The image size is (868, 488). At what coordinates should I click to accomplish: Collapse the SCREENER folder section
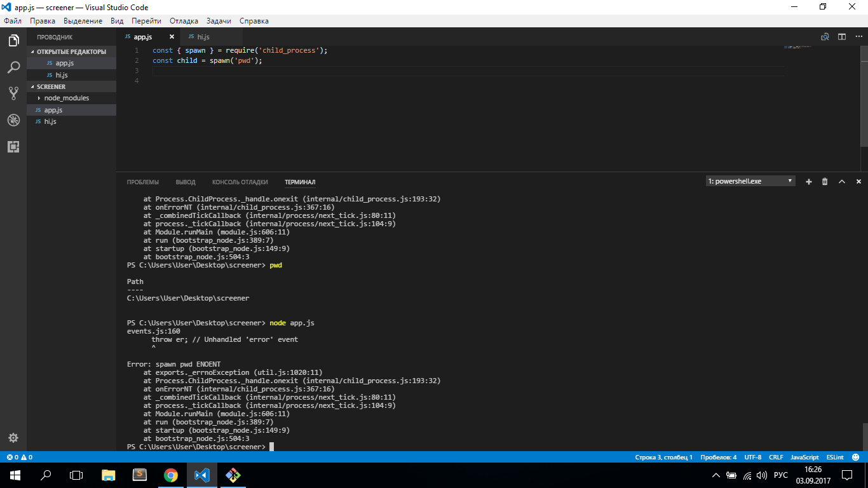71,86
